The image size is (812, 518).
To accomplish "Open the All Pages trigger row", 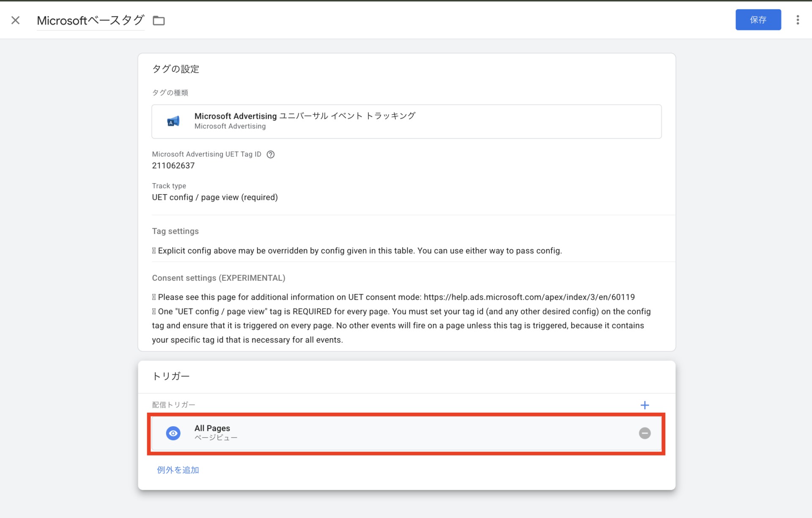I will tap(406, 433).
